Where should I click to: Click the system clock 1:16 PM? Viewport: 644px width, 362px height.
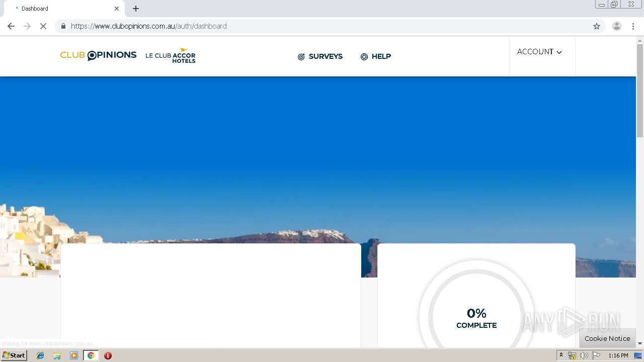618,355
